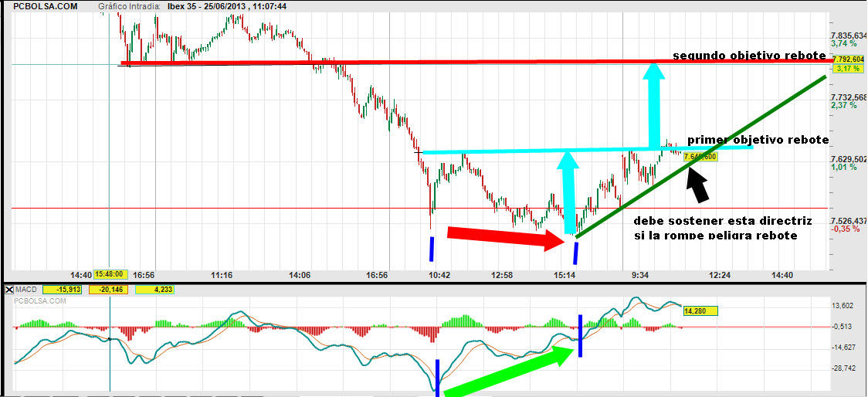Click the current price tag 7.792,604

point(848,59)
